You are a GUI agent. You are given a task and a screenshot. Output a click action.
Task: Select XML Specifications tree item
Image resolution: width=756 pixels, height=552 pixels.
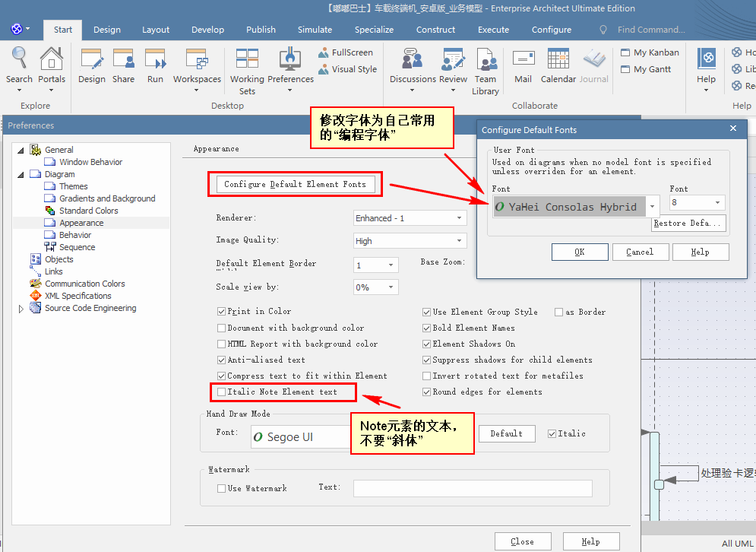coord(78,296)
